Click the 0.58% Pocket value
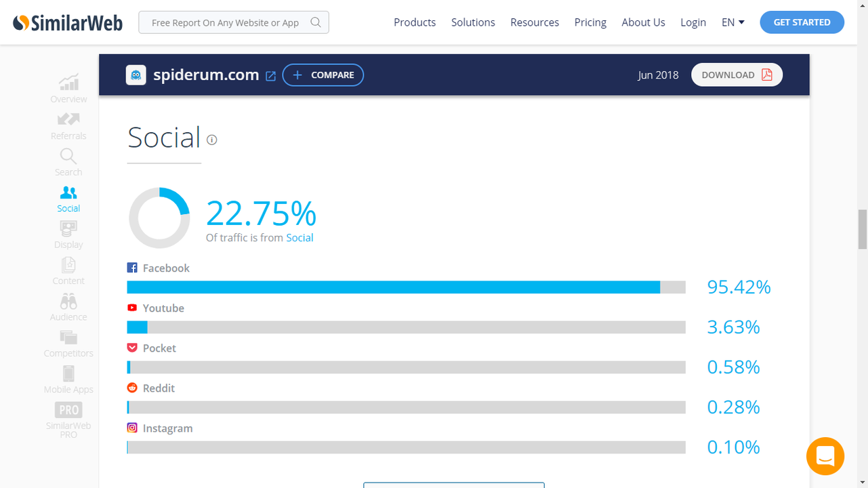 (x=734, y=367)
